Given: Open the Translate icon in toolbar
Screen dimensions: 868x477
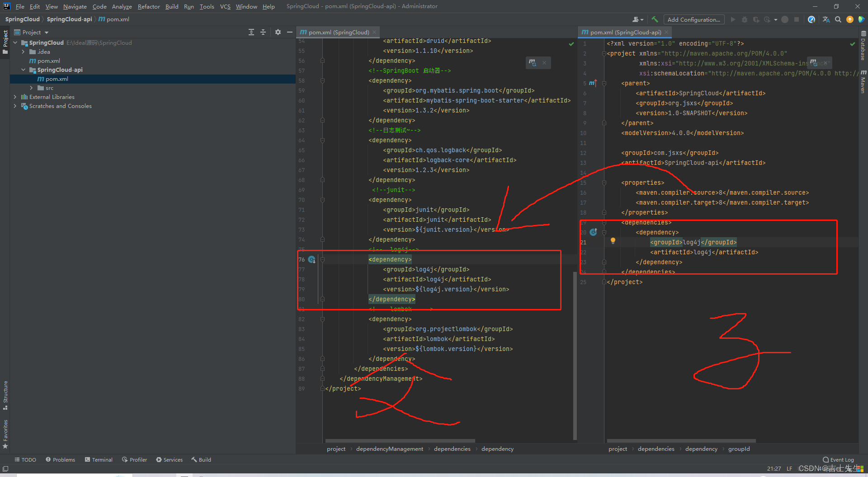Looking at the screenshot, I should [x=826, y=19].
